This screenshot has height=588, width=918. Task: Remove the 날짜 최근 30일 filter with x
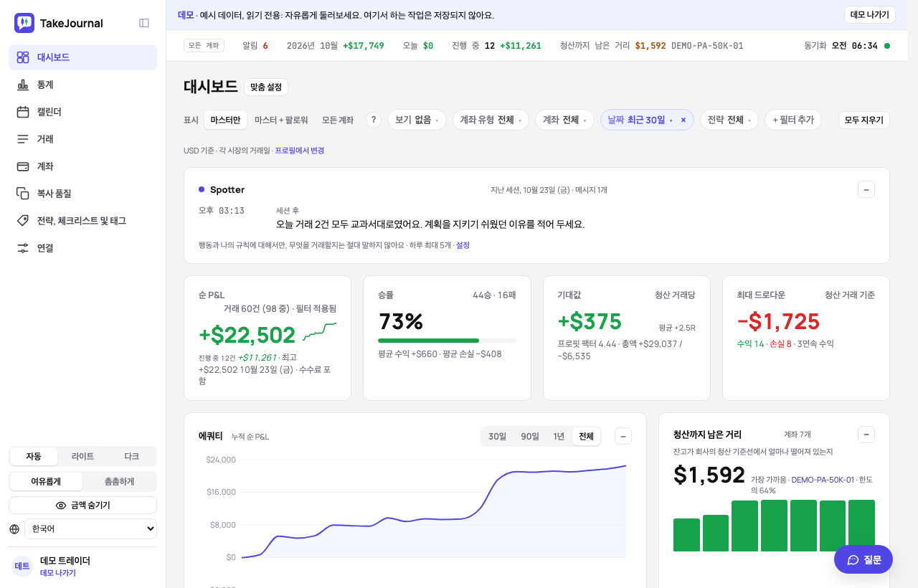[683, 120]
